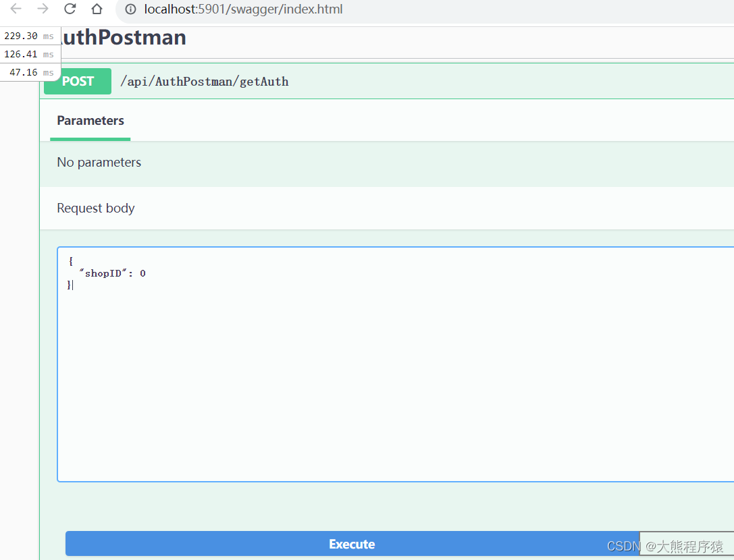The width and height of the screenshot is (734, 560).
Task: Reload the Swagger page
Action: [70, 9]
